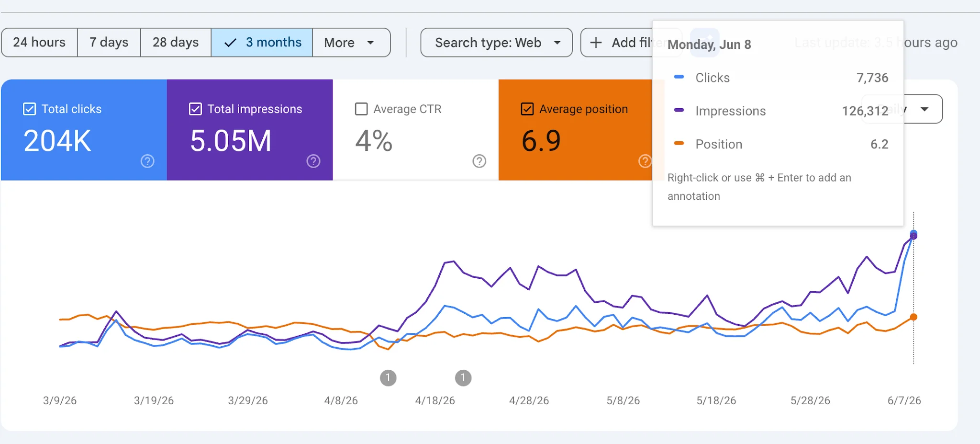The height and width of the screenshot is (444, 980).
Task: Click the 5.05M impressions value
Action: tap(231, 141)
